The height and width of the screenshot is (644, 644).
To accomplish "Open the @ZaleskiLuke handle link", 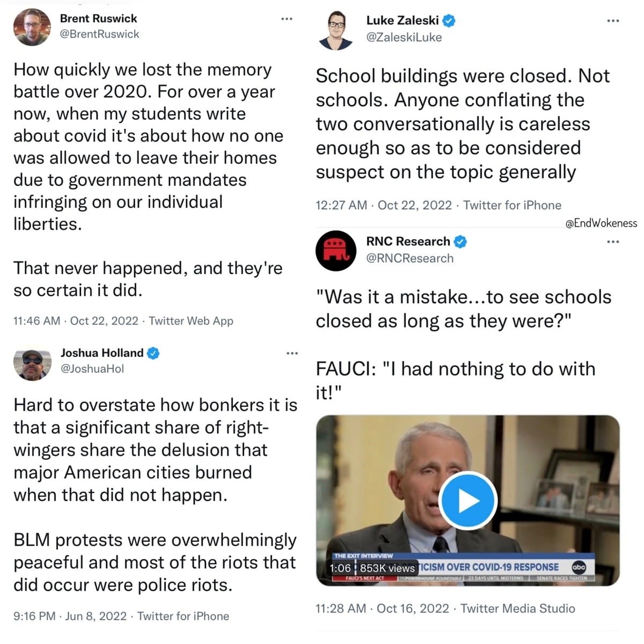I will (x=404, y=38).
